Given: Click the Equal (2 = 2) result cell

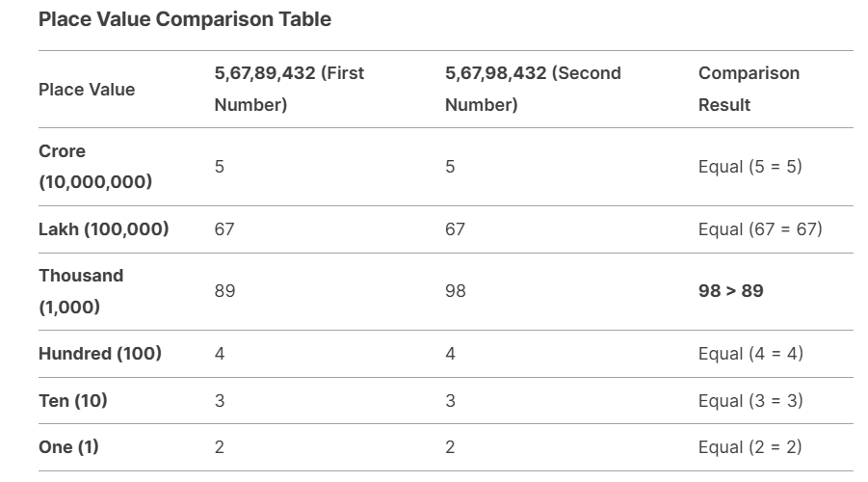Looking at the screenshot, I should [x=750, y=447].
